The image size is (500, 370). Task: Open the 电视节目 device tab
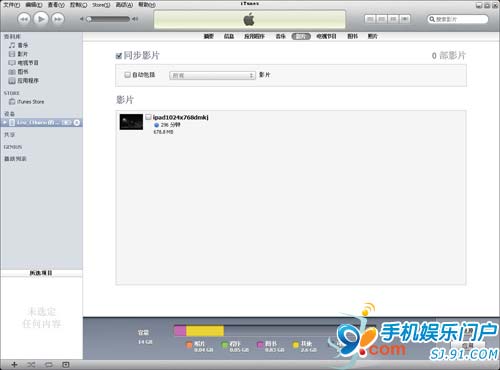(327, 36)
